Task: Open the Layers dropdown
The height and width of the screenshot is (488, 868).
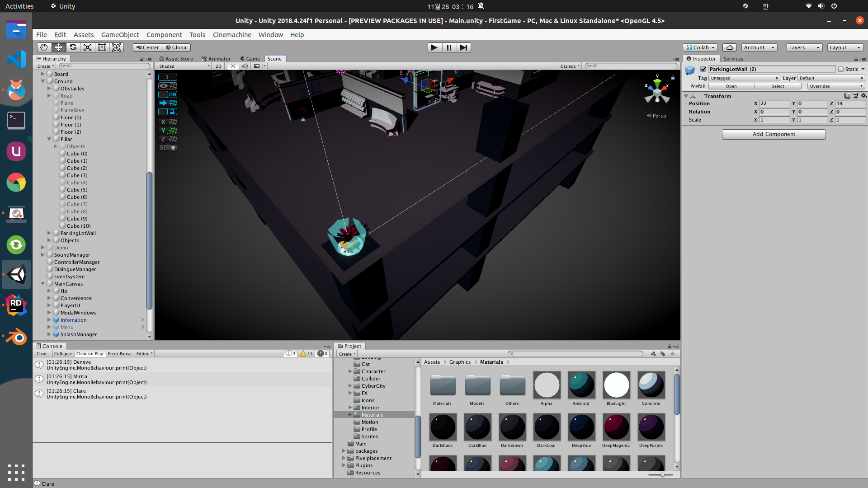Action: (x=804, y=47)
